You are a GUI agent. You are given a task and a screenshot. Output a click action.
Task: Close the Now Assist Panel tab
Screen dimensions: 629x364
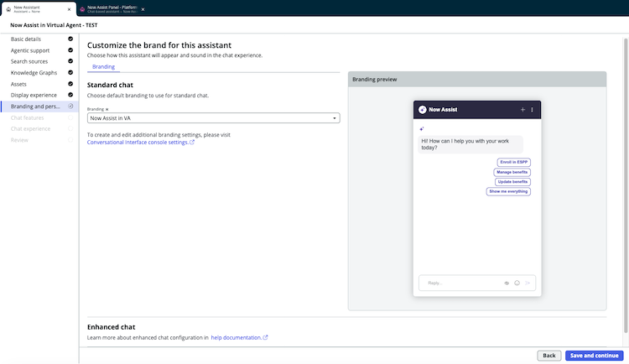click(x=143, y=9)
